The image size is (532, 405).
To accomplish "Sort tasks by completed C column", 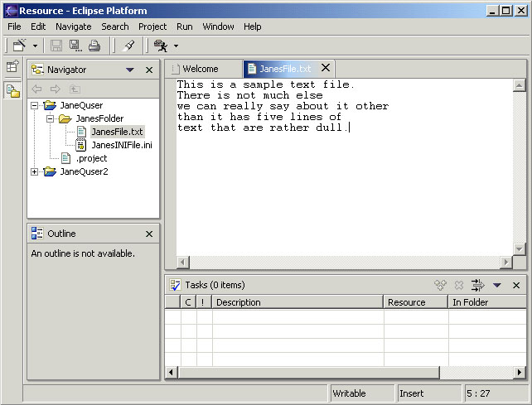I will click(x=188, y=301).
